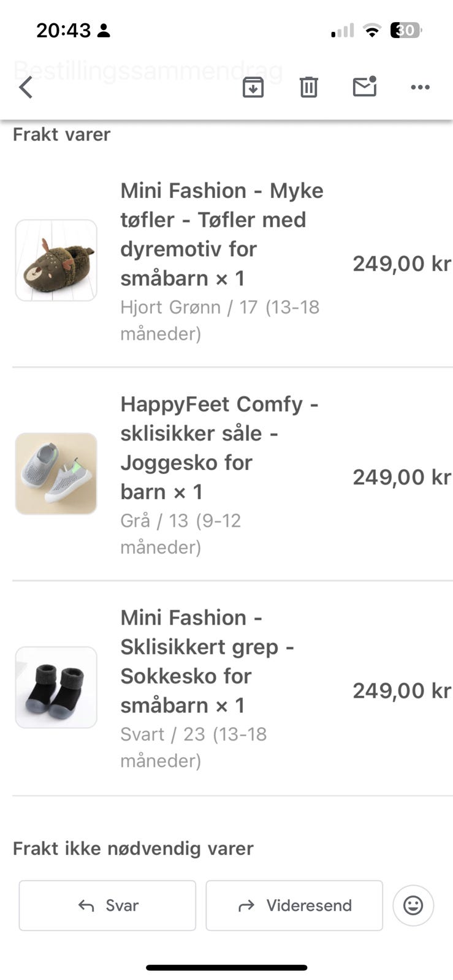453x980 pixels.
Task: Mark email as unread
Action: [x=365, y=87]
